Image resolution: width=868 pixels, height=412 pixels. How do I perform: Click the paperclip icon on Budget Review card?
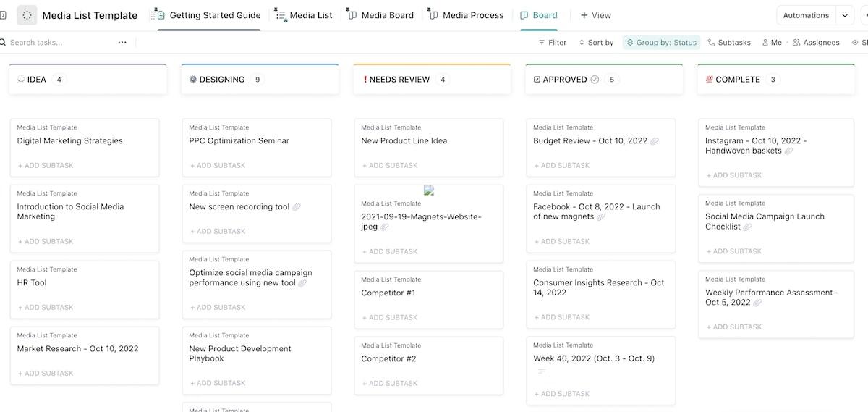click(655, 141)
